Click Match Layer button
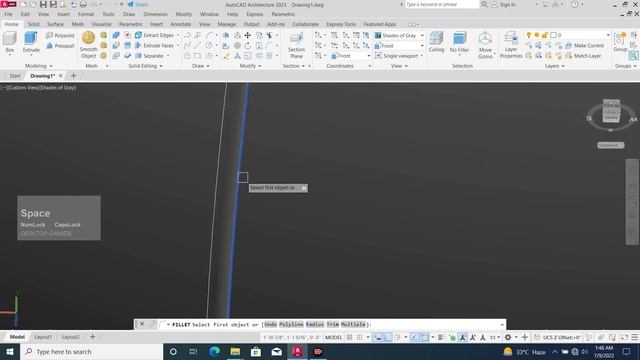The image size is (640, 360). (x=583, y=56)
